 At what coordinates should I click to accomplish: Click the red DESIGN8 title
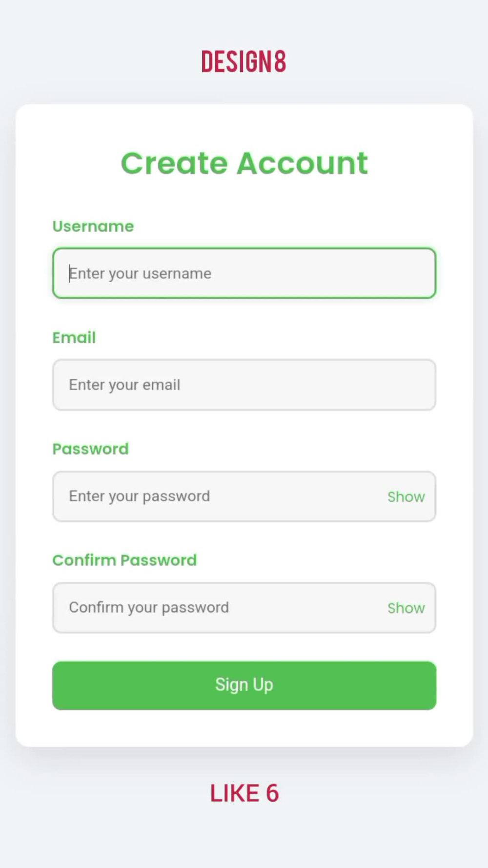(x=244, y=62)
